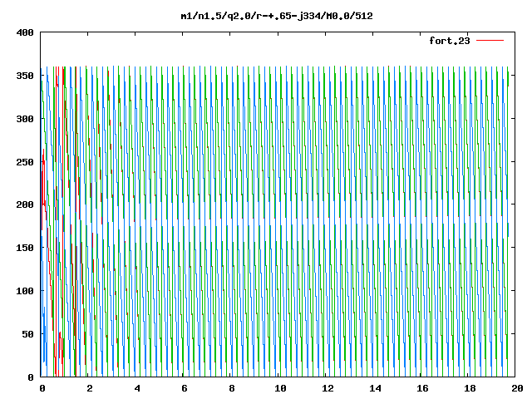The image size is (532, 399).
Task: Click y-axis label 50
Action: point(27,334)
